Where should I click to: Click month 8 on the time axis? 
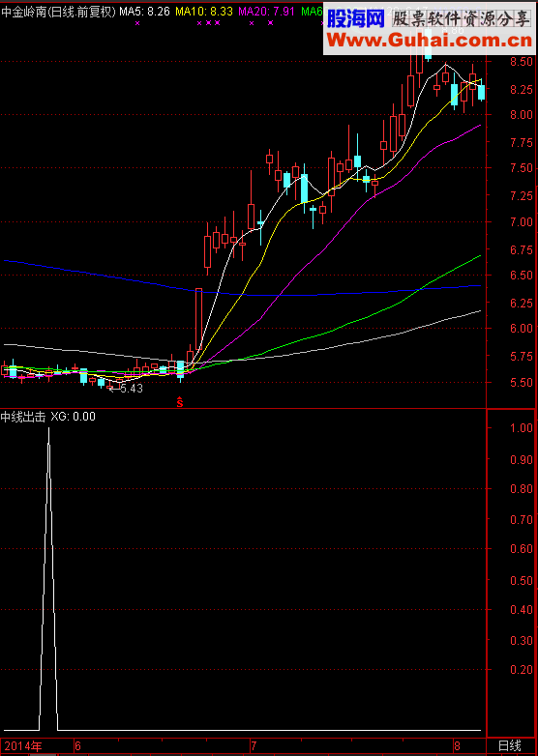pos(456,746)
